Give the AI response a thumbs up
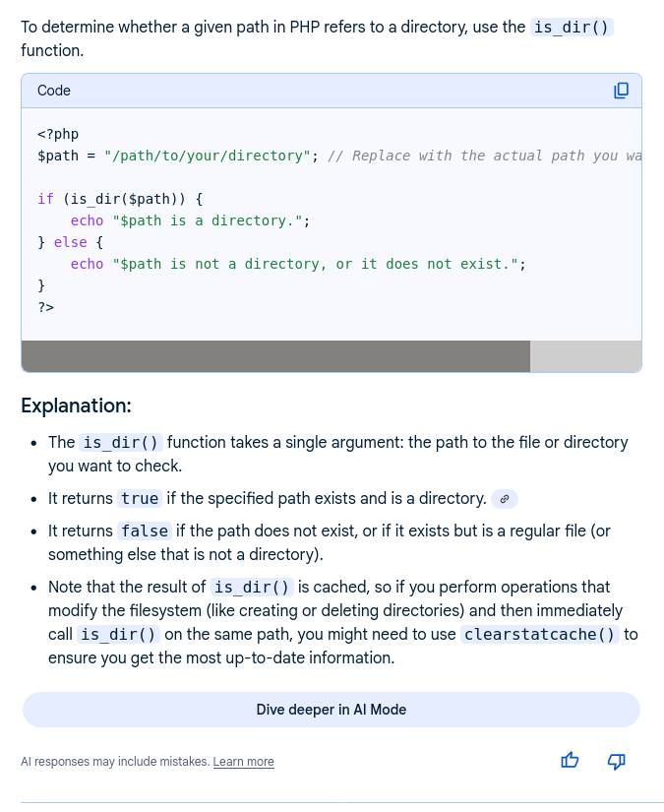Image resolution: width=664 pixels, height=812 pixels. click(x=570, y=761)
